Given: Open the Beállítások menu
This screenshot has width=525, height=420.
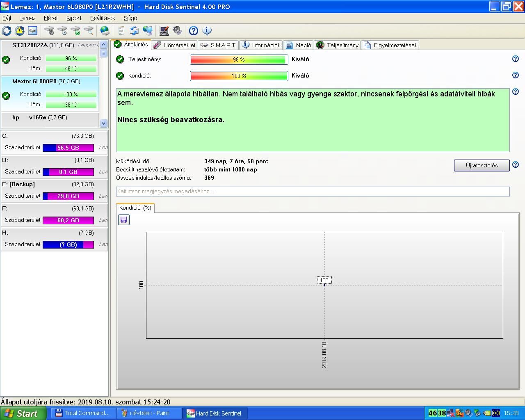Looking at the screenshot, I should pyautogui.click(x=103, y=18).
